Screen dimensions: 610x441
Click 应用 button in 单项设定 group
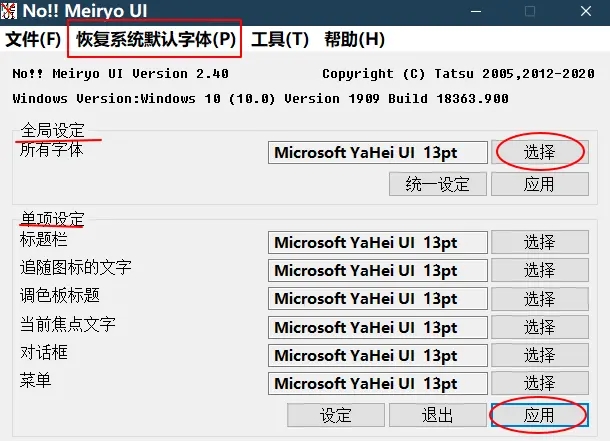click(540, 415)
